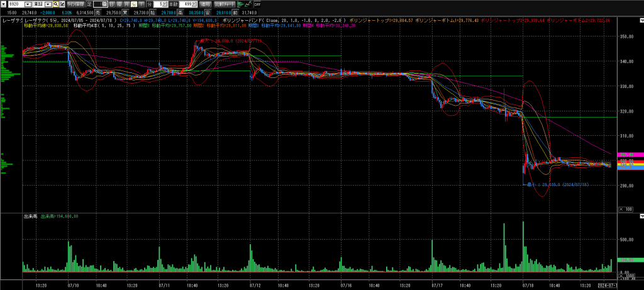Image resolution: width=644 pixels, height=290 pixels.
Task: Click the line chart indicator icon
Action: tap(248, 4)
